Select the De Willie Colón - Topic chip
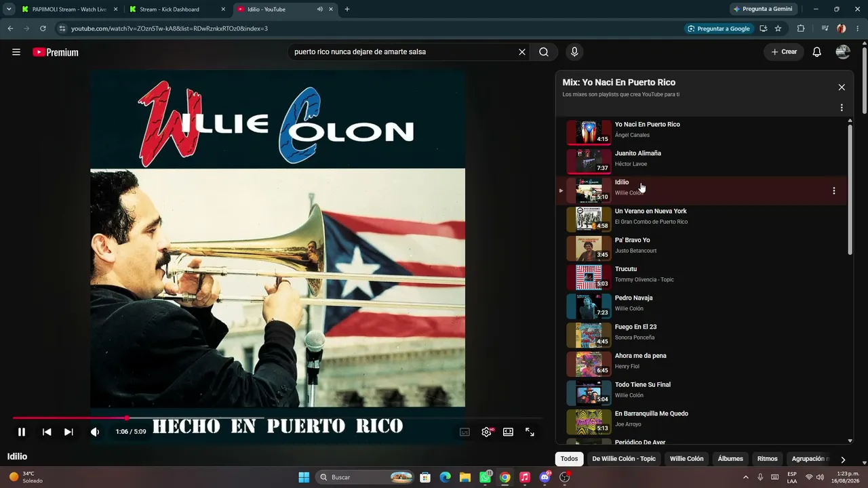This screenshot has height=488, width=868. click(624, 459)
